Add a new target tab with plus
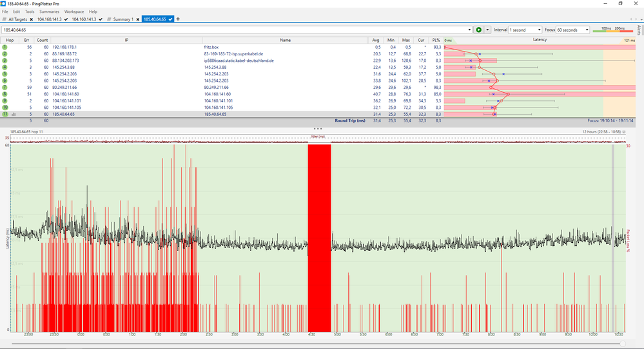The image size is (644, 349). (x=178, y=19)
